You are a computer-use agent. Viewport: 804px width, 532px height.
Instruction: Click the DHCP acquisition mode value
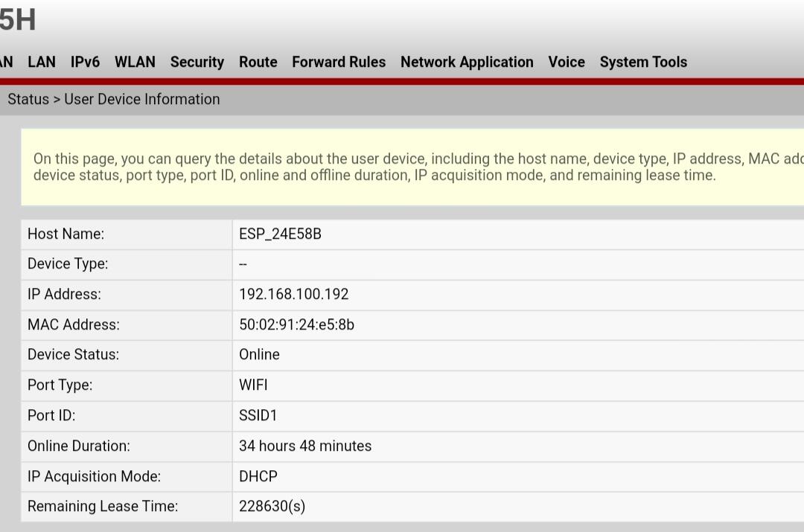click(258, 477)
